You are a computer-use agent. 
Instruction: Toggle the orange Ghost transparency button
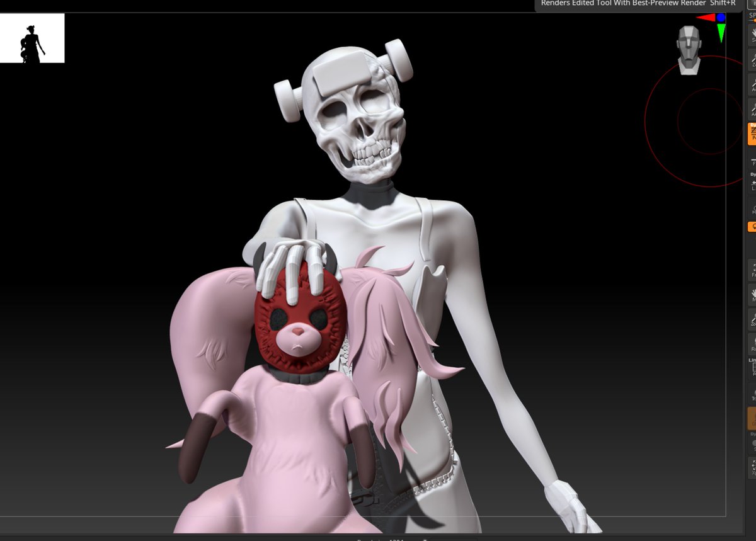click(x=752, y=419)
